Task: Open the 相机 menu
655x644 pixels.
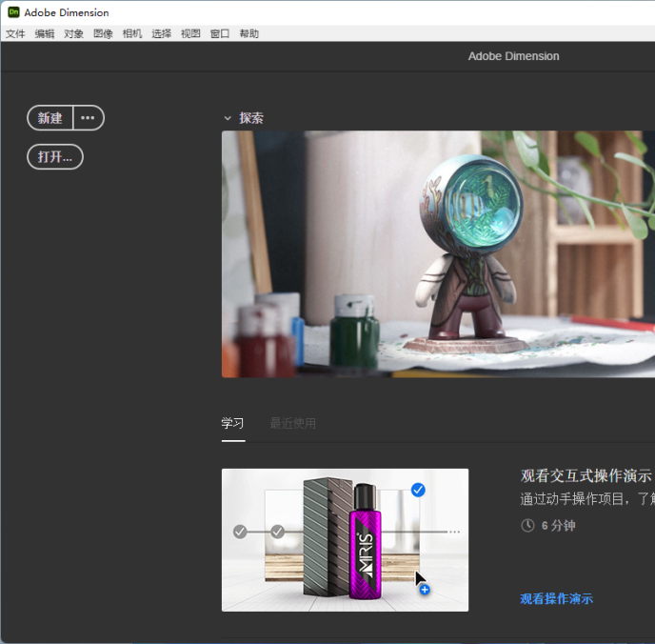Action: pyautogui.click(x=132, y=34)
